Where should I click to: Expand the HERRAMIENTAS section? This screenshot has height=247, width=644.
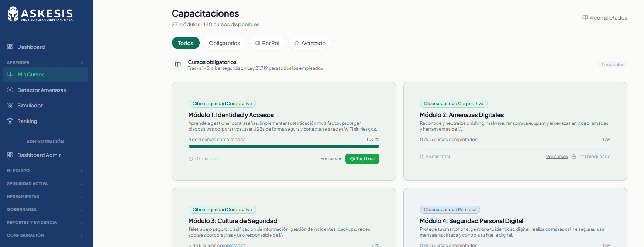tap(45, 196)
